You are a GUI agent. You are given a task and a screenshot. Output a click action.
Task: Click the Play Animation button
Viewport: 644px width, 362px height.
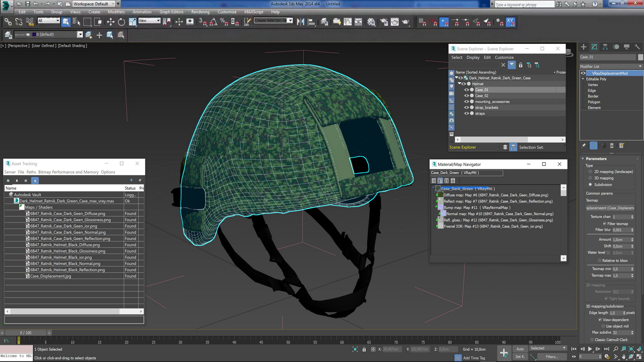click(590, 349)
